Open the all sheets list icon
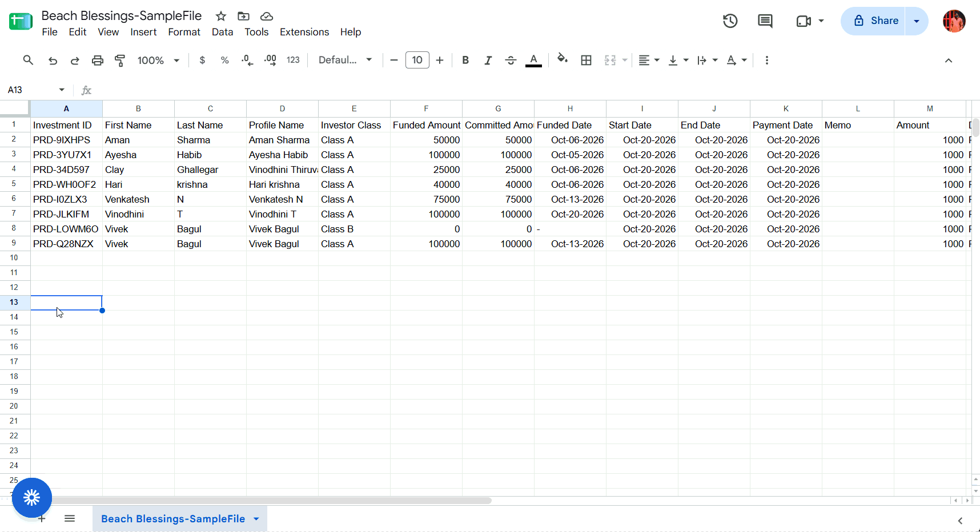Screen dimensions: 980x532 tap(70, 518)
